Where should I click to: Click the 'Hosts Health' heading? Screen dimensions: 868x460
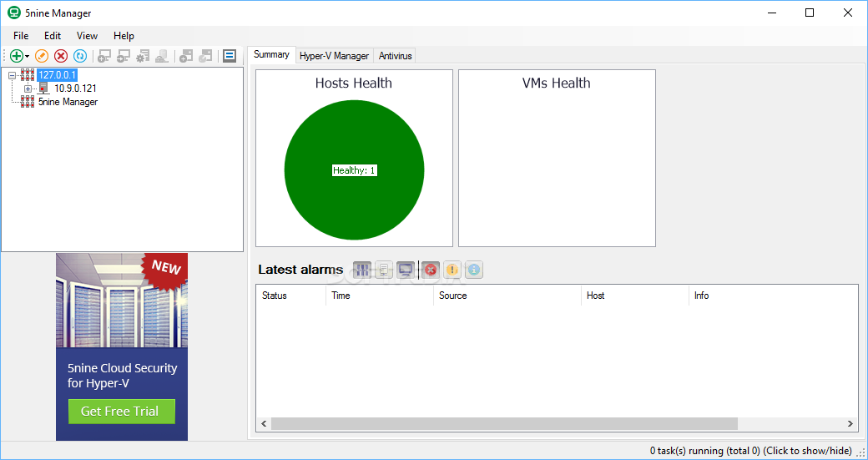pos(354,83)
